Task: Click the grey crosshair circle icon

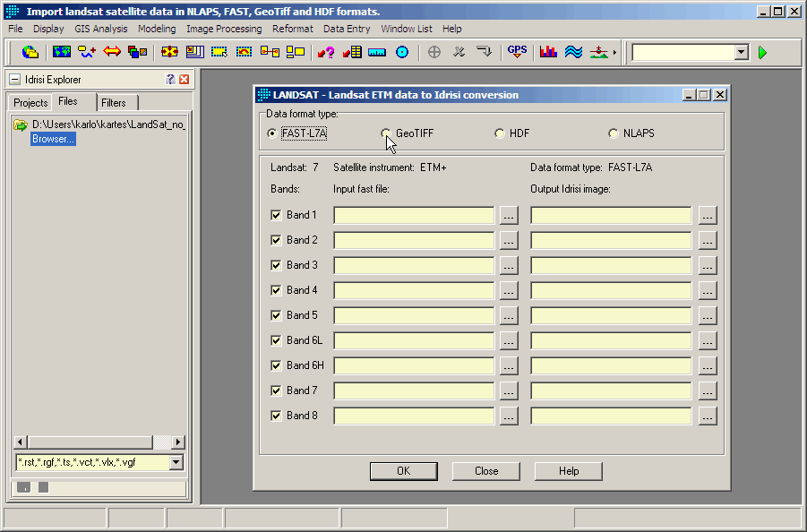Action: pos(434,52)
